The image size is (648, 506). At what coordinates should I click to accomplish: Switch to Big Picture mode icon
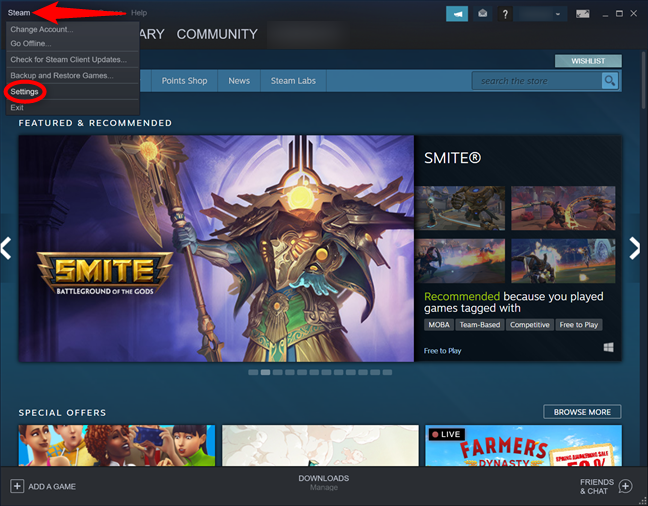point(583,14)
